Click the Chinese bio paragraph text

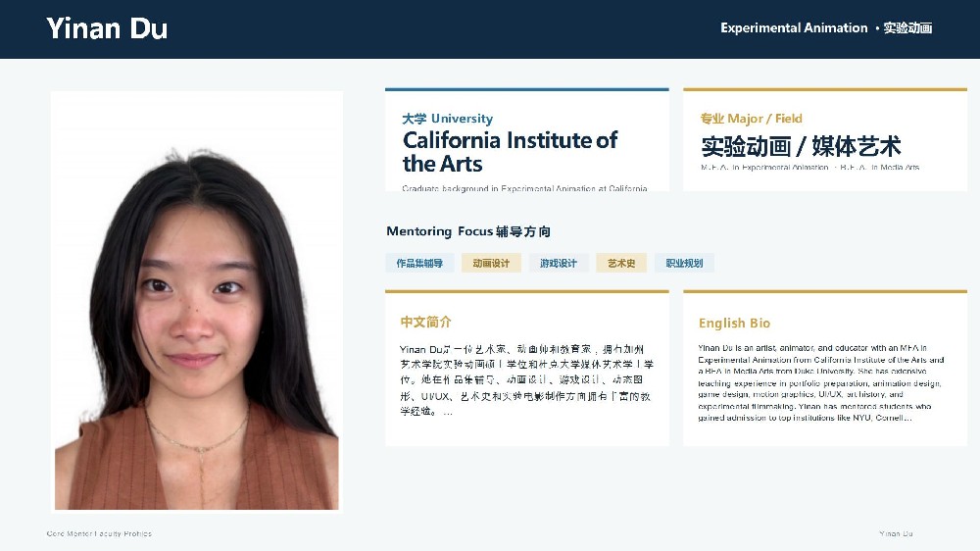click(526, 380)
